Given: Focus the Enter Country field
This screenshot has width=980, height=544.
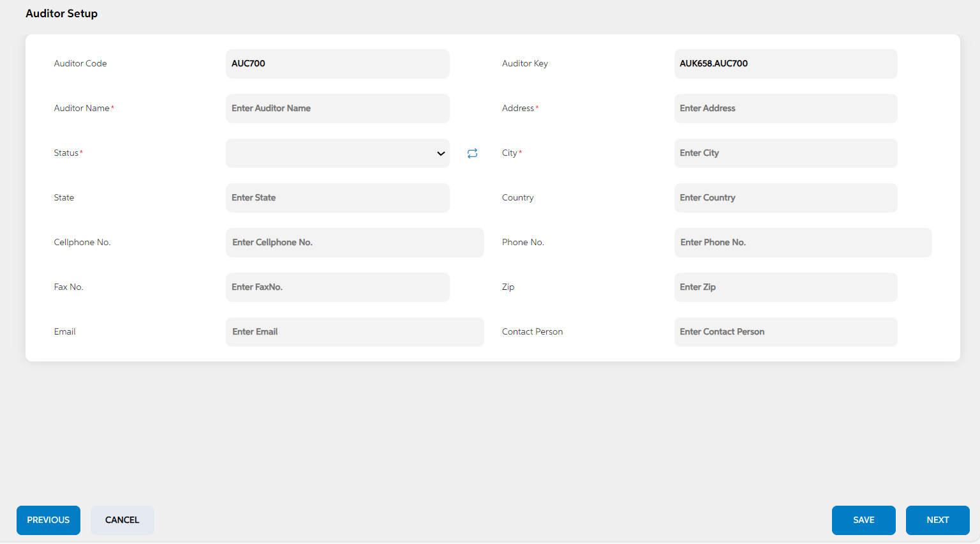Looking at the screenshot, I should click(x=785, y=198).
